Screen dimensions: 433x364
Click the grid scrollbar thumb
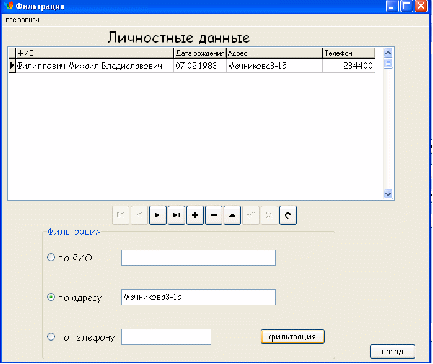[388, 64]
